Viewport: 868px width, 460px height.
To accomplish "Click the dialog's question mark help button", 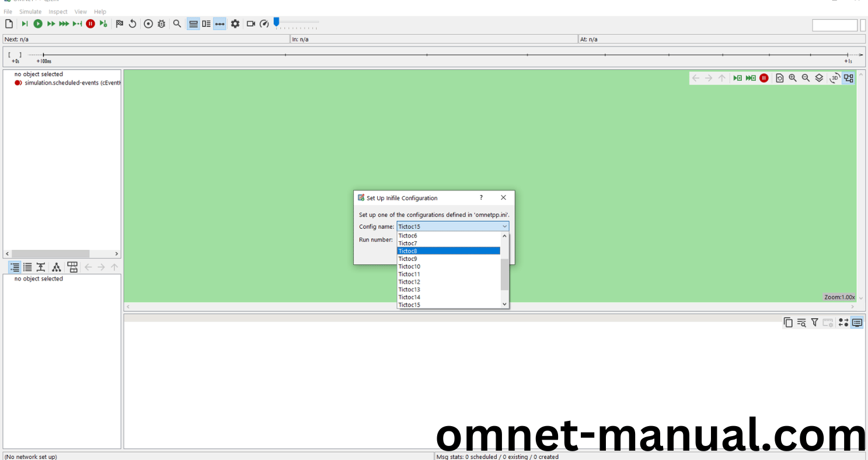I will click(481, 198).
